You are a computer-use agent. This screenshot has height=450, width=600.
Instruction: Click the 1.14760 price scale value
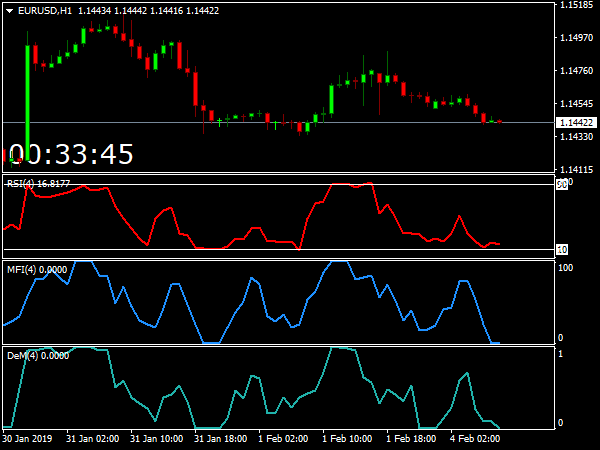click(x=576, y=71)
